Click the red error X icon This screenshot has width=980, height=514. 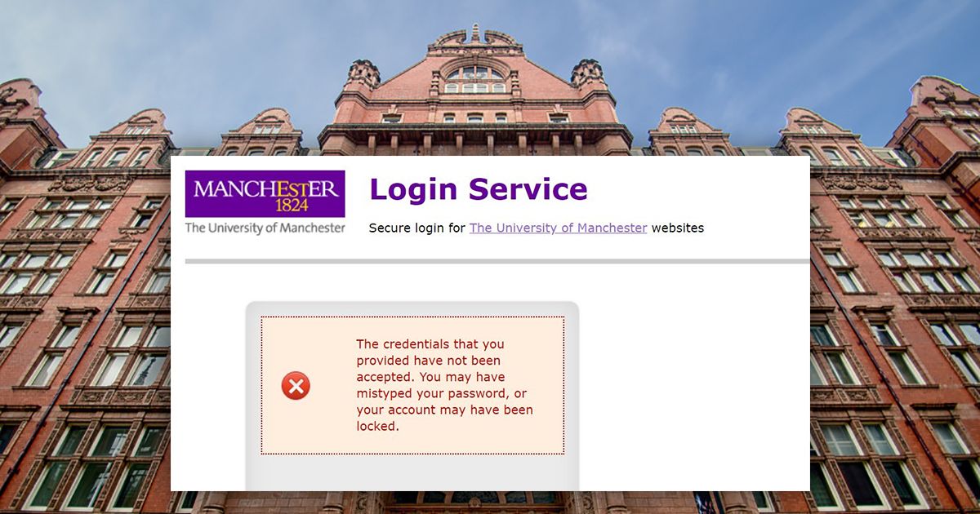(296, 385)
